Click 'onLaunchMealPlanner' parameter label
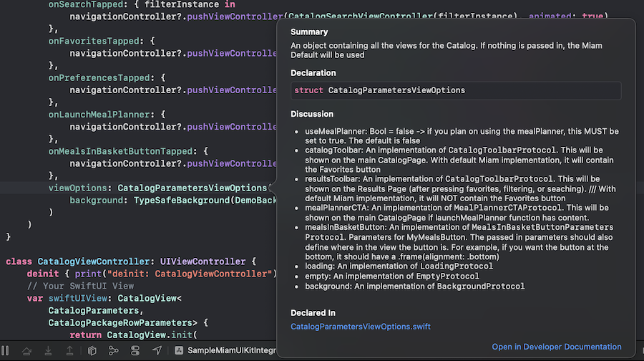This screenshot has height=361, width=644. tap(99, 115)
